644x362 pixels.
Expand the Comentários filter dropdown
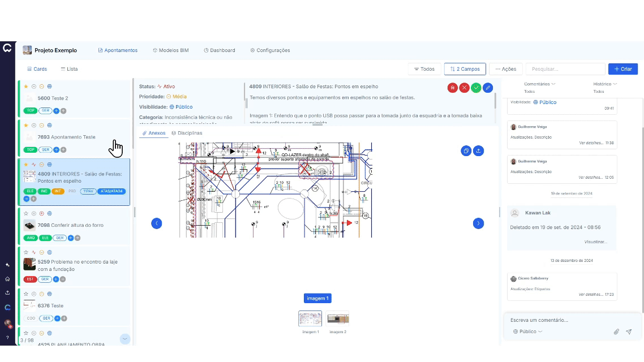pos(540,84)
